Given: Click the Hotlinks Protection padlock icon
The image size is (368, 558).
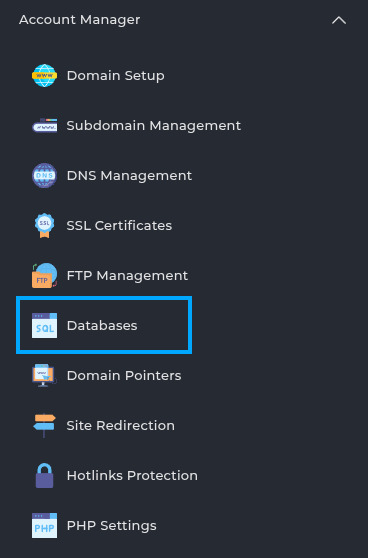Looking at the screenshot, I should (x=44, y=475).
